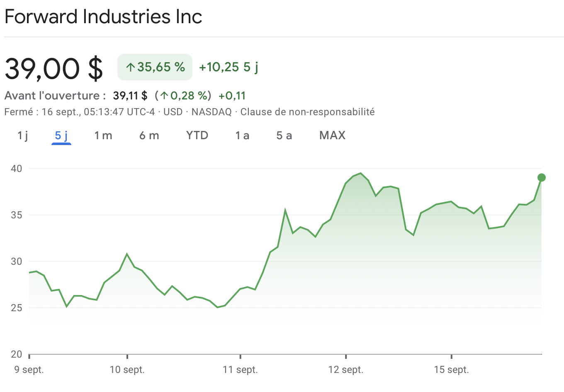Select the 1 j time range tab
This screenshot has height=392, width=564.
tap(23, 136)
